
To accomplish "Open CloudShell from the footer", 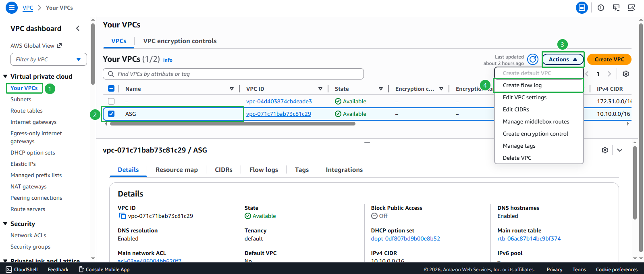I will (22, 269).
